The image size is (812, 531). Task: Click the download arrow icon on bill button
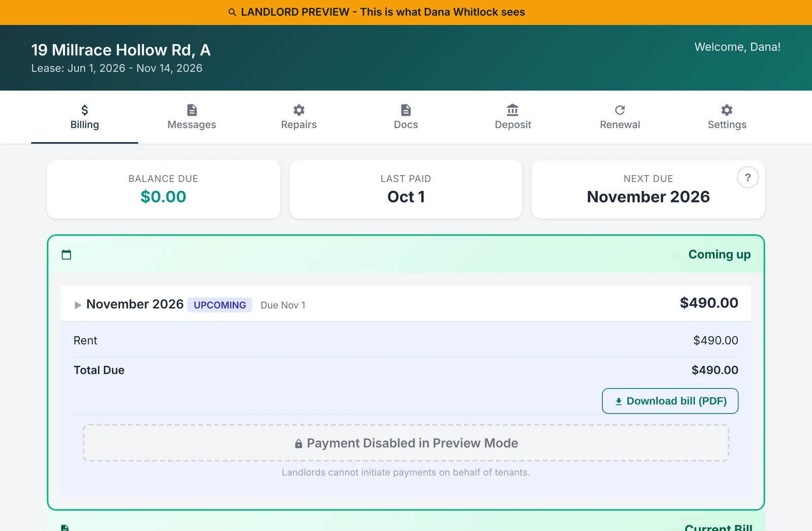pos(619,402)
